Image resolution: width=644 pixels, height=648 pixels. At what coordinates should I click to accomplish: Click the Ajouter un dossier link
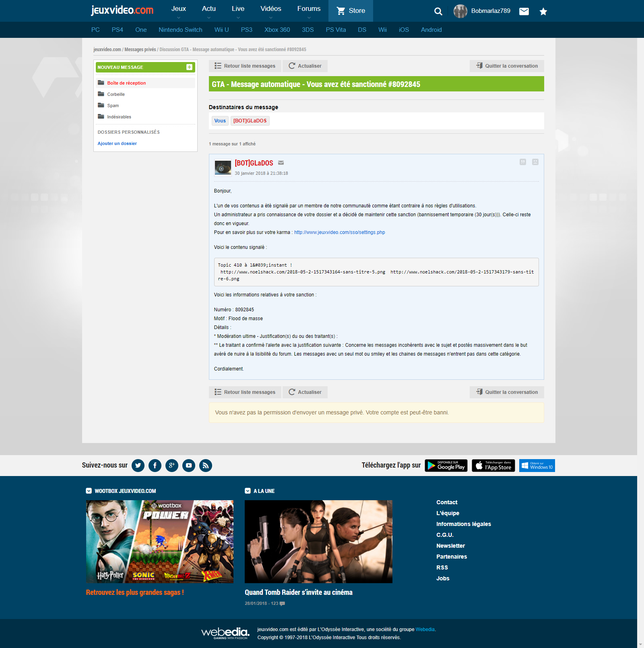click(x=117, y=143)
